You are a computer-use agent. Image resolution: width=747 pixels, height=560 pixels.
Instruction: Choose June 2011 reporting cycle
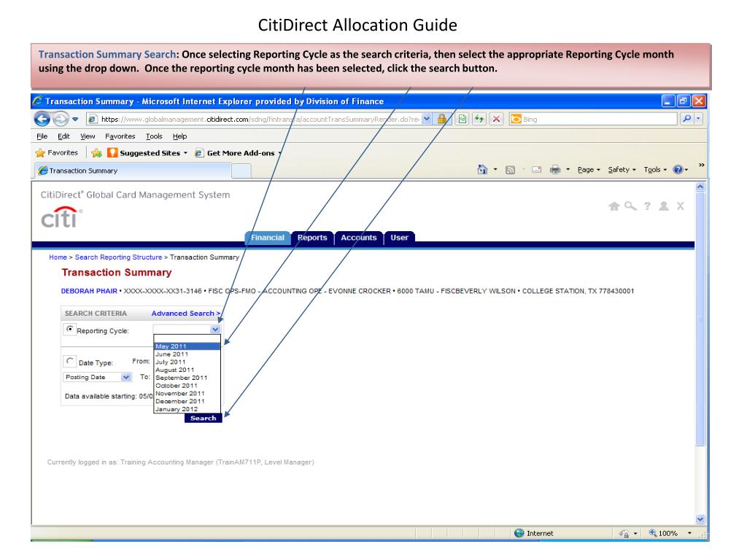tap(187, 354)
